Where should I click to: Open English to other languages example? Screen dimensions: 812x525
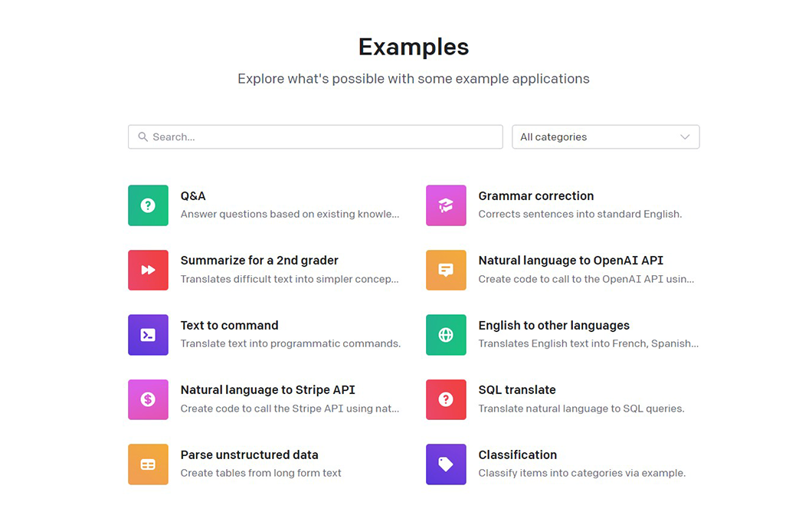tap(554, 326)
